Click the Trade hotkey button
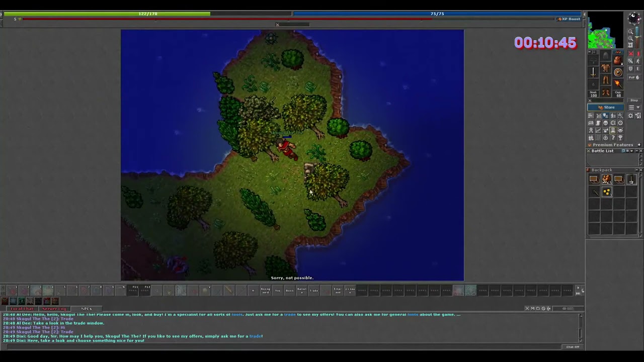 click(314, 290)
